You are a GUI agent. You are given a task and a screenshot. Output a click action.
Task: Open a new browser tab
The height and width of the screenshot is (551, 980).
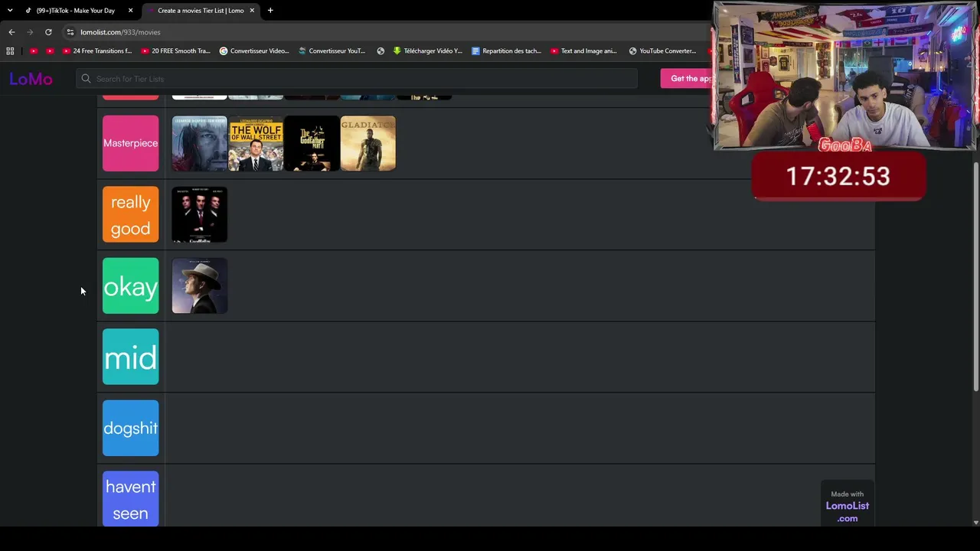point(270,11)
